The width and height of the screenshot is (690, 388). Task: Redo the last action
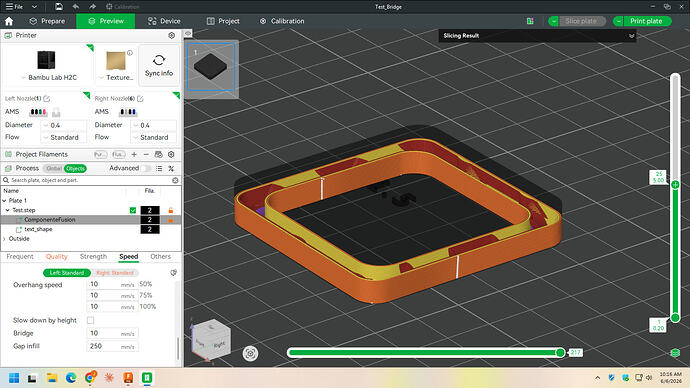(92, 7)
